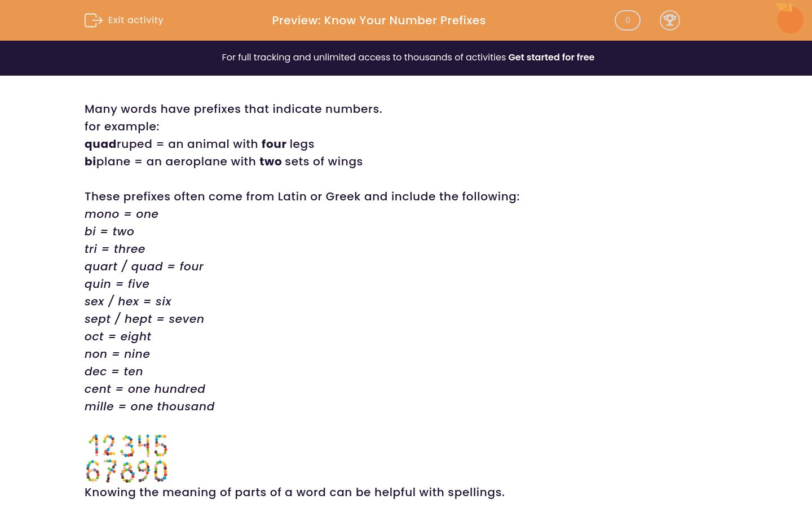Select the bold word quad
Viewport: 812px width, 508px height.
100,144
